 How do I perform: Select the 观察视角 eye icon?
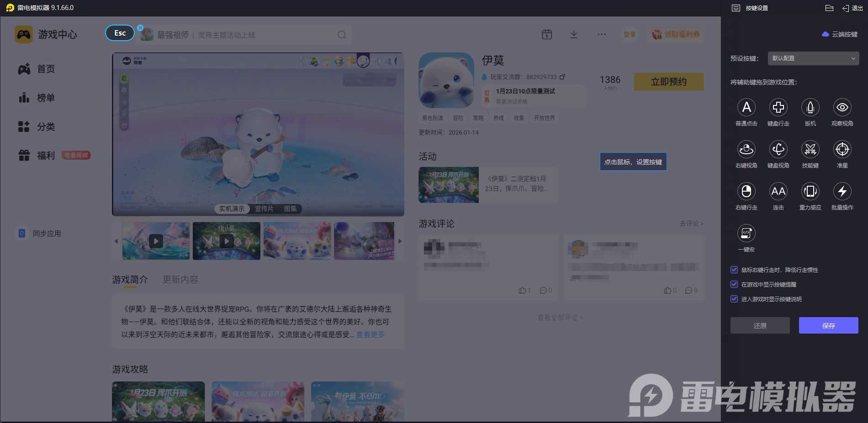click(x=842, y=107)
